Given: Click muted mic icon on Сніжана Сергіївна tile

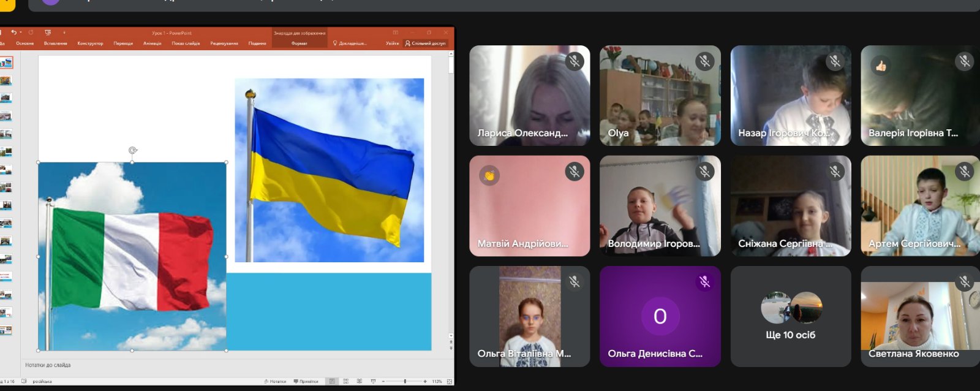Looking at the screenshot, I should pyautogui.click(x=835, y=172).
